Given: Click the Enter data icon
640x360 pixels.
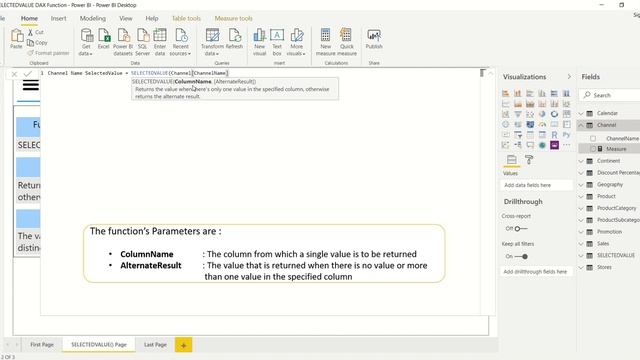Looking at the screenshot, I should pos(160,35).
